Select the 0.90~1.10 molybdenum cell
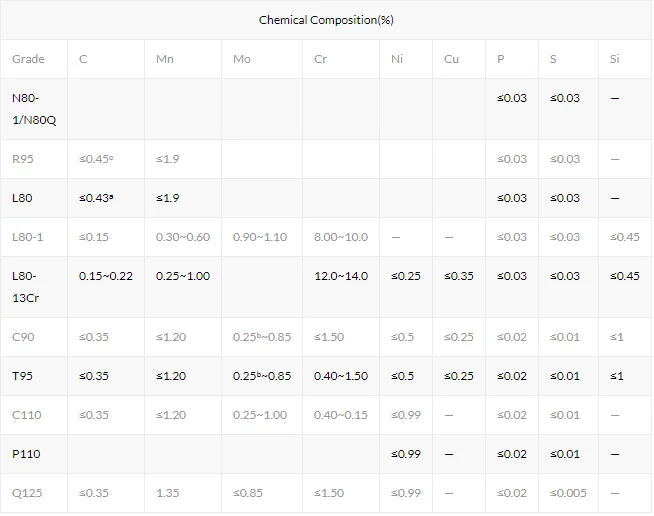The width and height of the screenshot is (654, 516). 259,237
